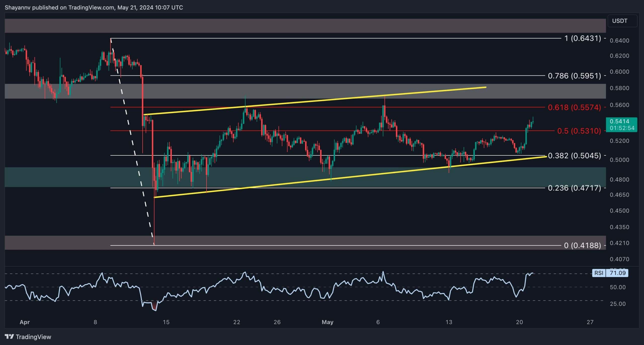Select the Fibonacci label 0.236 (0.4717)
The height and width of the screenshot is (345, 644).
point(575,188)
